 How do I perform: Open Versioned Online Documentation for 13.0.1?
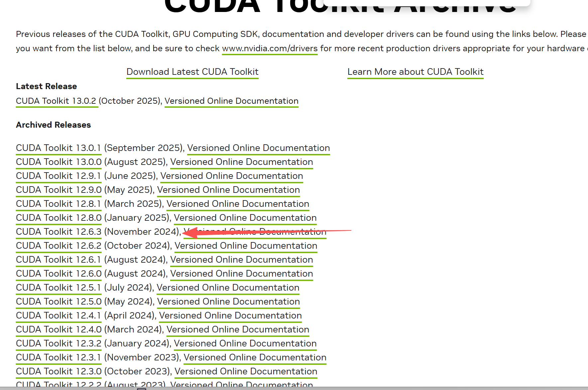coord(259,148)
